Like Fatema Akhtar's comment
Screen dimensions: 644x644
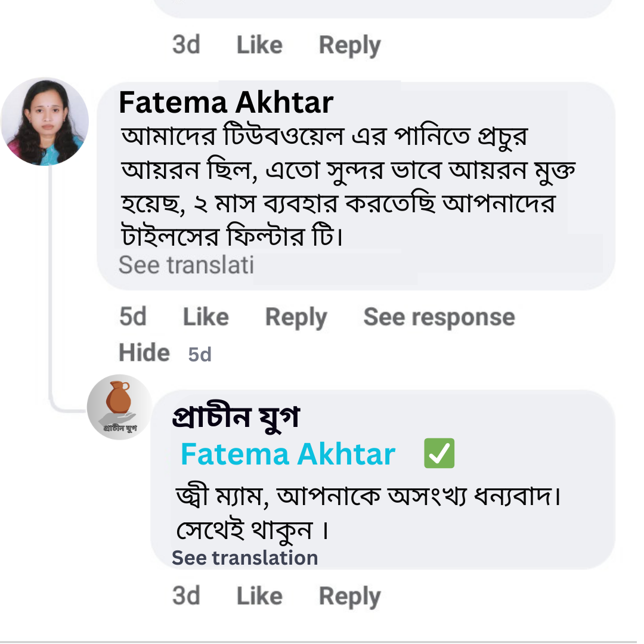click(205, 317)
